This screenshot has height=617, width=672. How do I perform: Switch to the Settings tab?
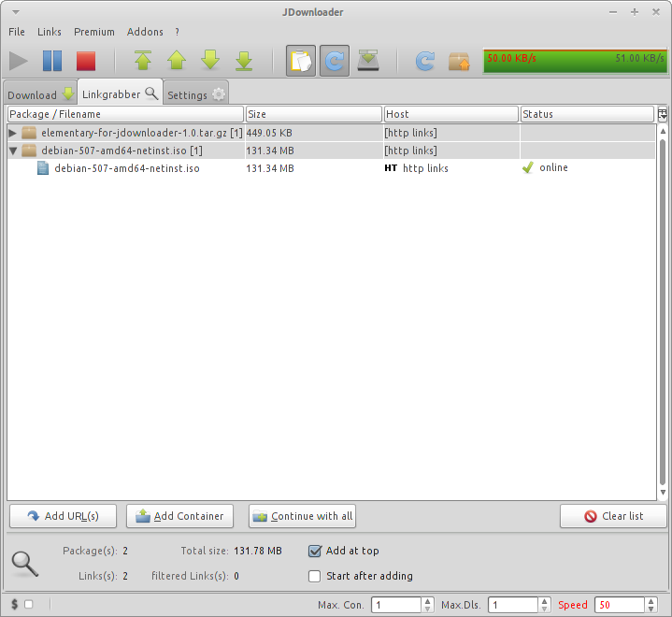196,94
